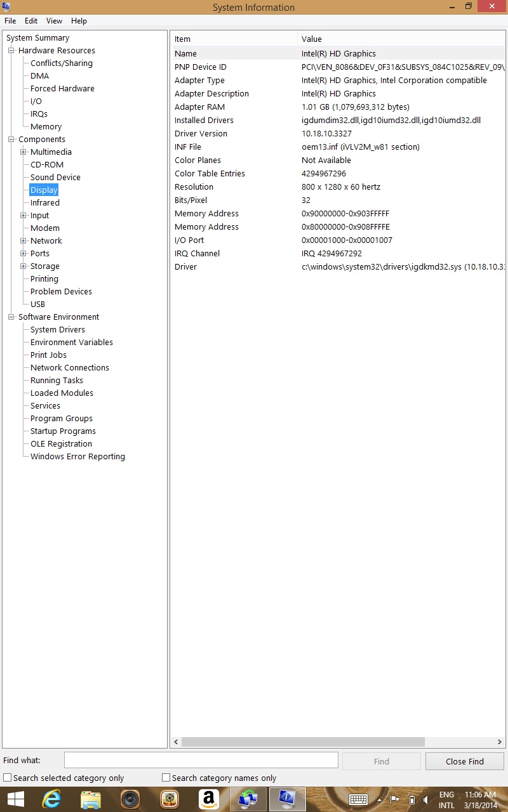Open Internet Explorer from the taskbar
This screenshot has width=508, height=812.
coord(51,799)
